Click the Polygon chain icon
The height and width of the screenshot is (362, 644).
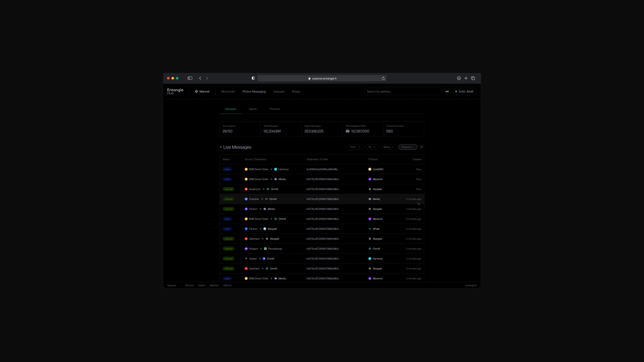[x=246, y=249]
